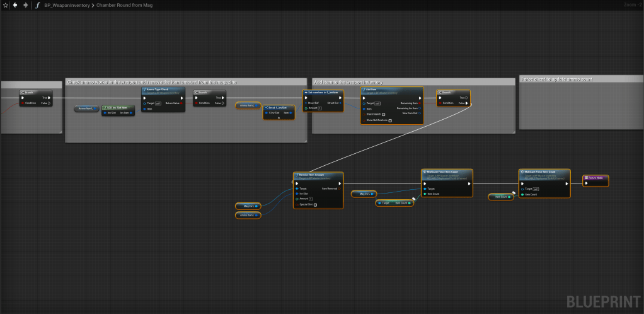Image resolution: width=644 pixels, height=314 pixels.
Task: Toggle the Show Notifications checkbox on Add Item
Action: coord(390,120)
